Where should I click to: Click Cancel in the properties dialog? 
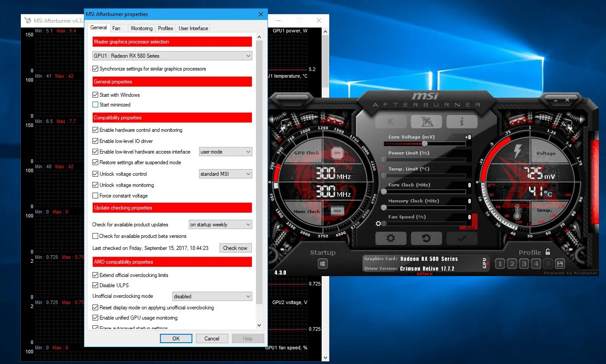(x=212, y=339)
